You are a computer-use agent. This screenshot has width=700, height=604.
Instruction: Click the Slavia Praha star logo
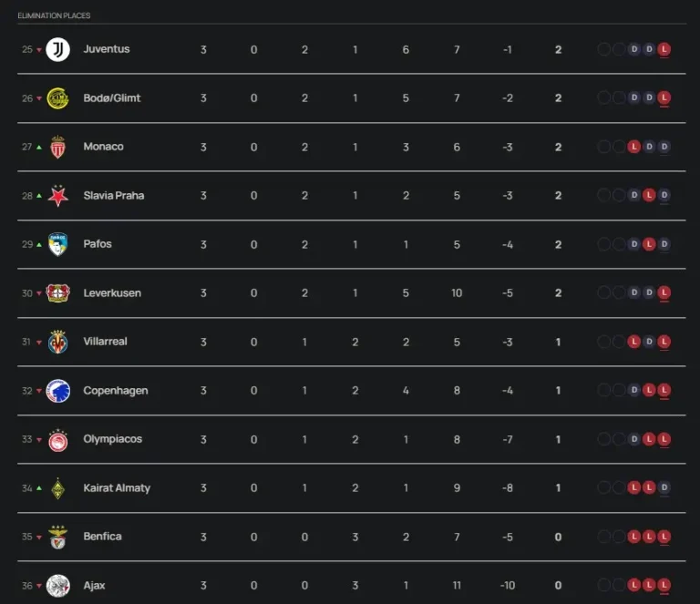pyautogui.click(x=58, y=196)
